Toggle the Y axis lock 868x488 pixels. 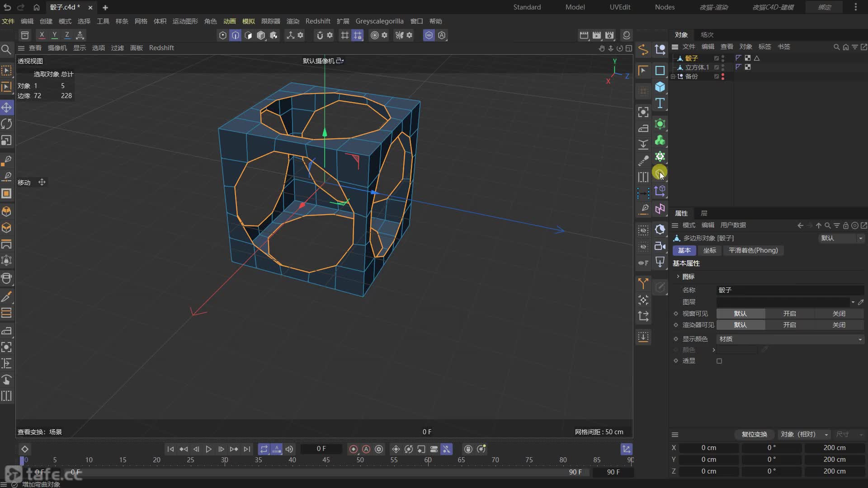point(54,35)
